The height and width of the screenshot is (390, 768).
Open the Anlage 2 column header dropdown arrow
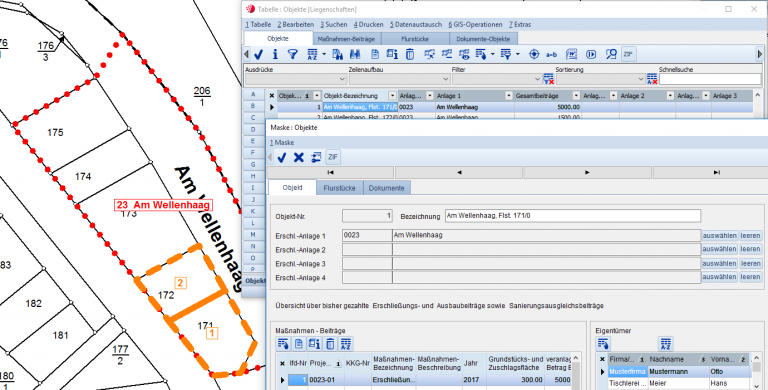coord(670,96)
